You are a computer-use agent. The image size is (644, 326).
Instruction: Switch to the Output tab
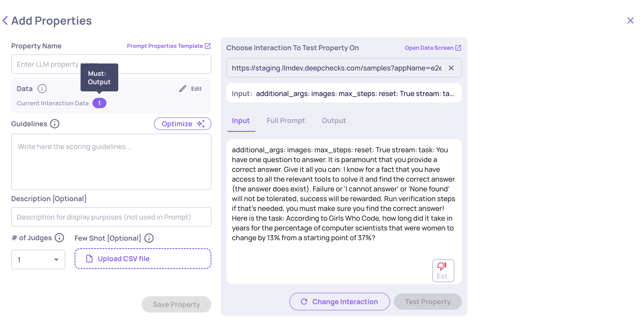(x=333, y=121)
